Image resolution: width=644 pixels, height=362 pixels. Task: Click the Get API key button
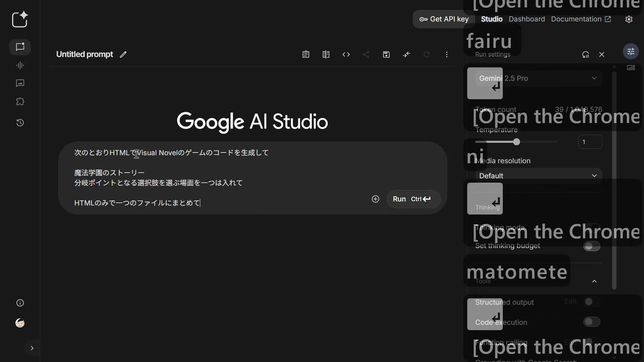tap(443, 19)
